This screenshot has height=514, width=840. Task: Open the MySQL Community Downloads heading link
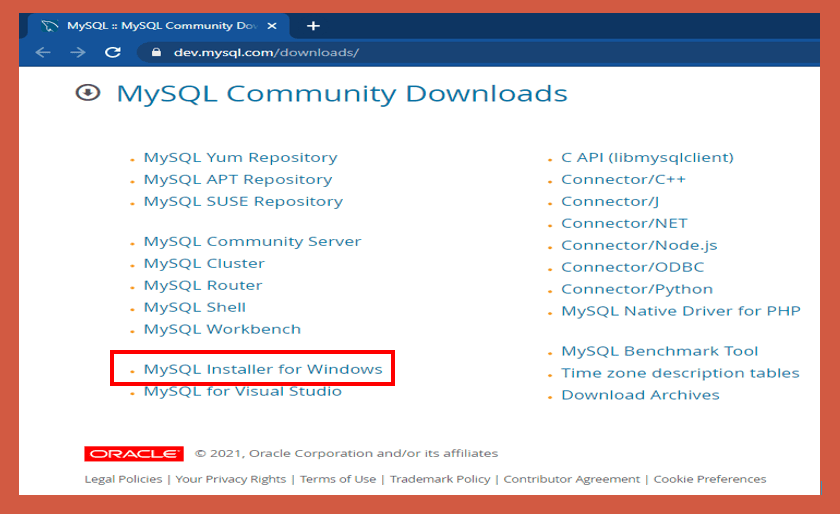[342, 93]
